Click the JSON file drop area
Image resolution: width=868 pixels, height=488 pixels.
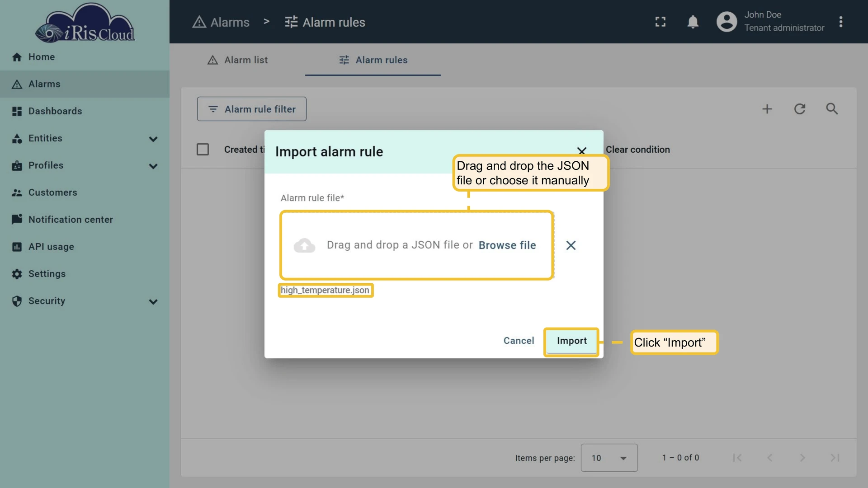[x=417, y=245]
